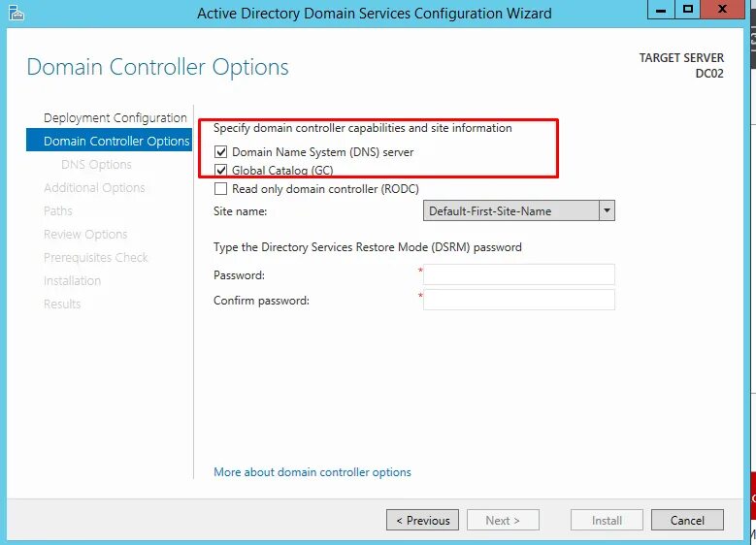The height and width of the screenshot is (545, 756).
Task: Click the Confirm password label
Action: point(261,301)
